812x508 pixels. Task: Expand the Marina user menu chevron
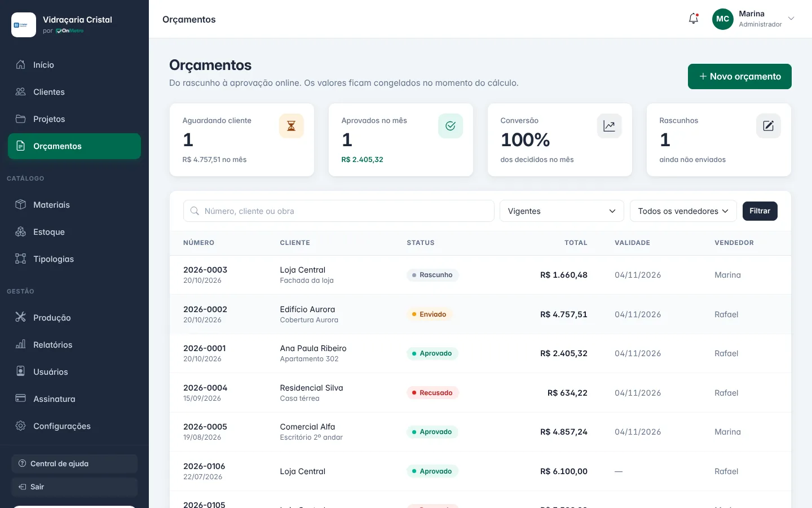tap(791, 19)
